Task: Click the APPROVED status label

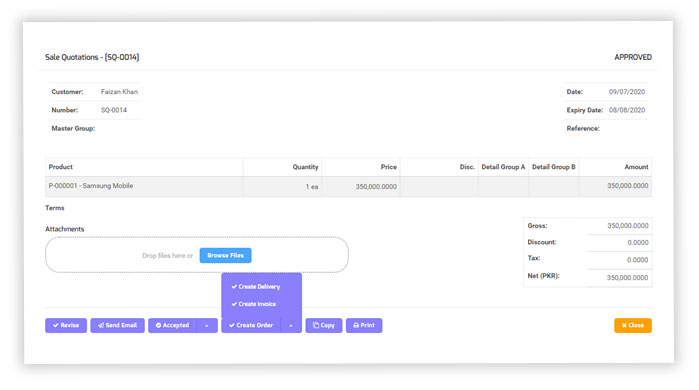Action: tap(633, 57)
